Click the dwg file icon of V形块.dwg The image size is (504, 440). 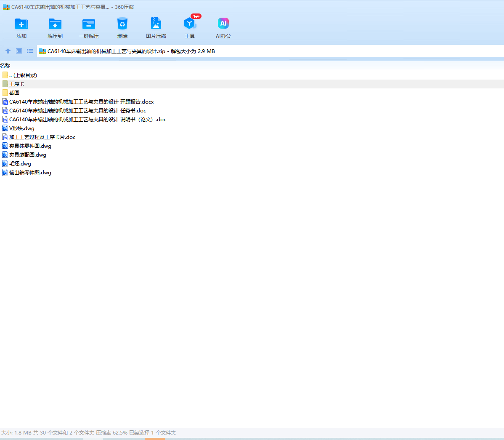coord(5,128)
